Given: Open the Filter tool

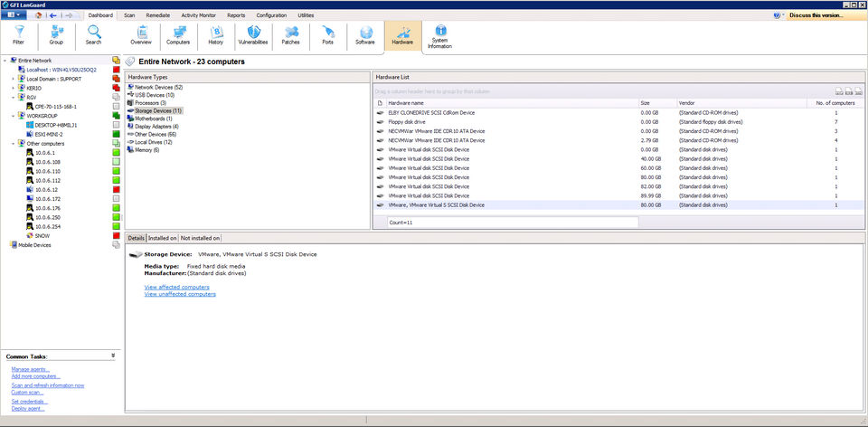Looking at the screenshot, I should 19,36.
